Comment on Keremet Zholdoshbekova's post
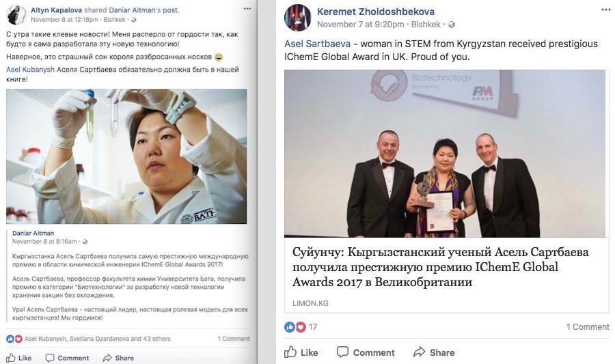 (366, 352)
